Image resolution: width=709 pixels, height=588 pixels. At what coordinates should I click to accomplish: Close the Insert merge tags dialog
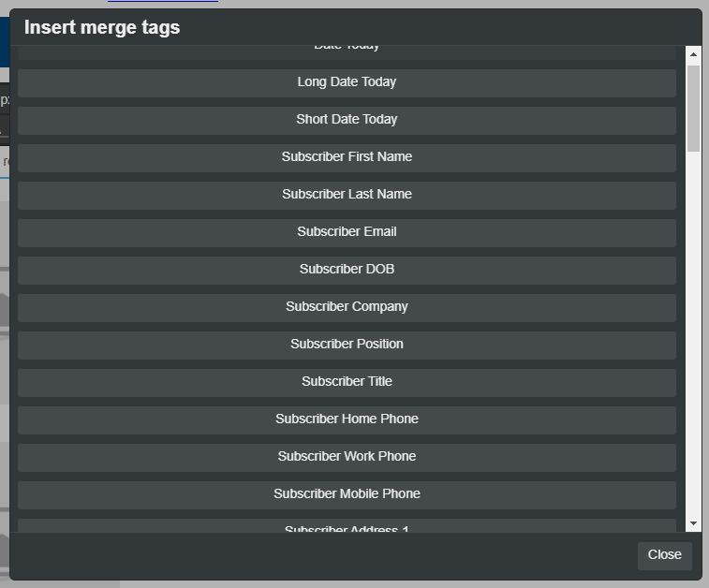664,555
